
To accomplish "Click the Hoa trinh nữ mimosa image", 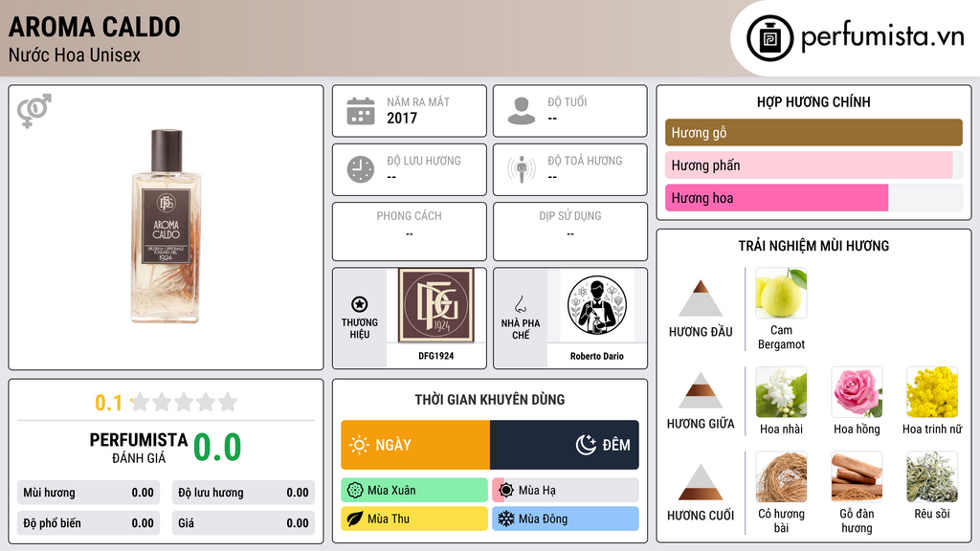I will (932, 392).
